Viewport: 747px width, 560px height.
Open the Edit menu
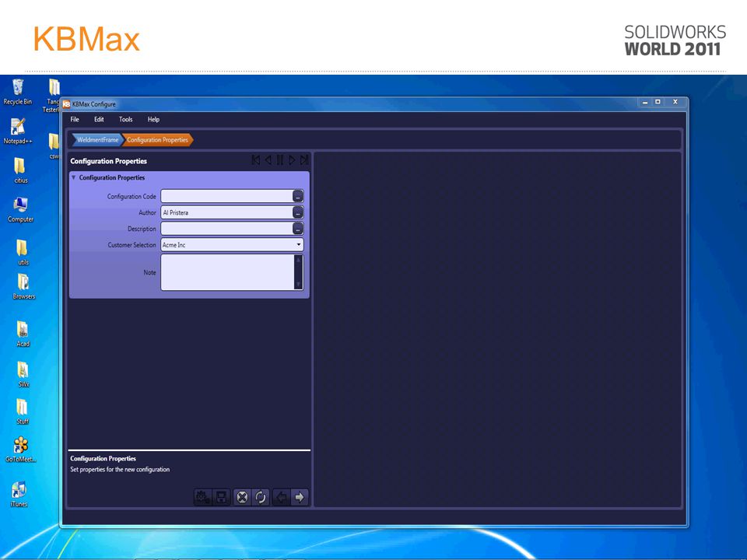pyautogui.click(x=99, y=120)
